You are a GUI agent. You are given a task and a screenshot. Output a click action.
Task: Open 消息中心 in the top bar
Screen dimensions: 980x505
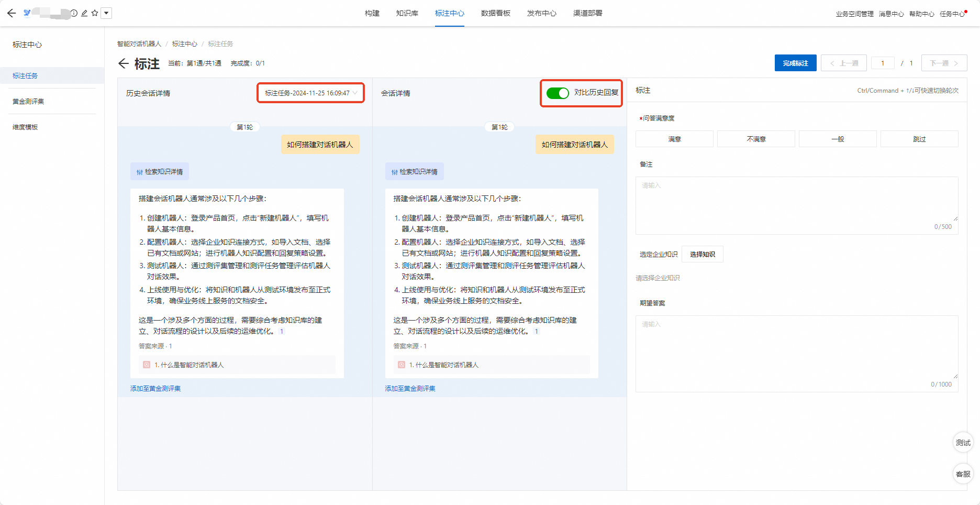click(x=891, y=14)
